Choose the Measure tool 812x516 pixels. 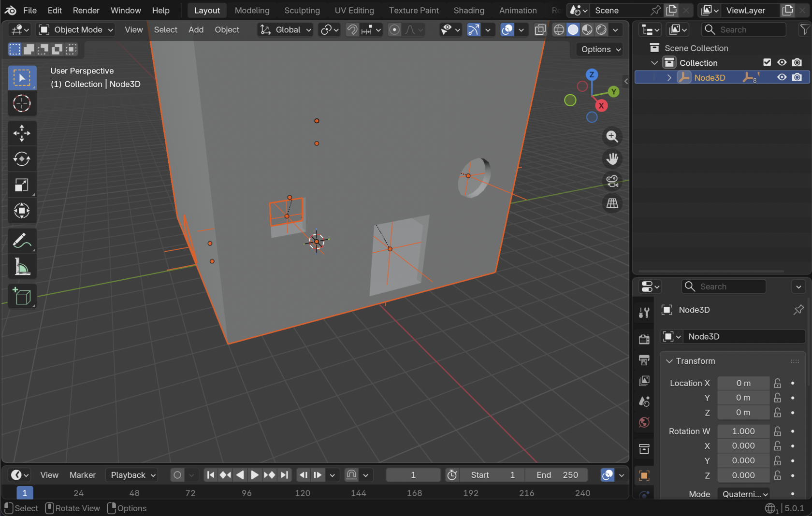click(22, 267)
